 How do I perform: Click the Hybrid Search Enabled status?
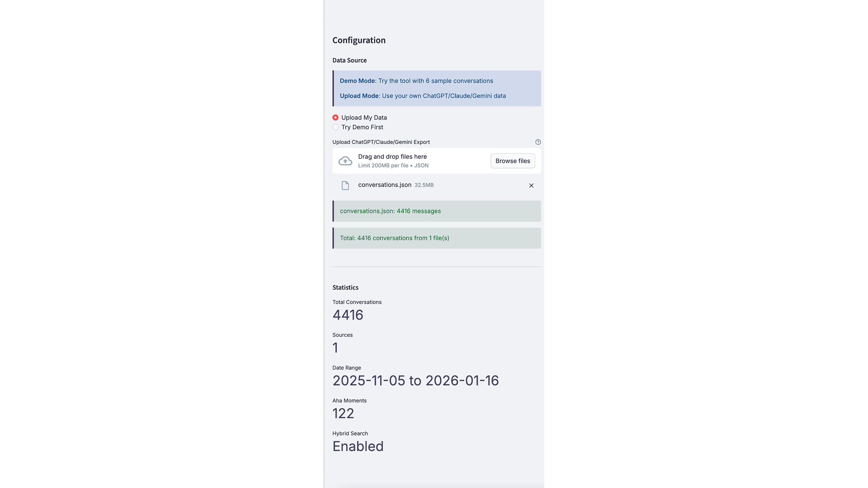(x=358, y=446)
